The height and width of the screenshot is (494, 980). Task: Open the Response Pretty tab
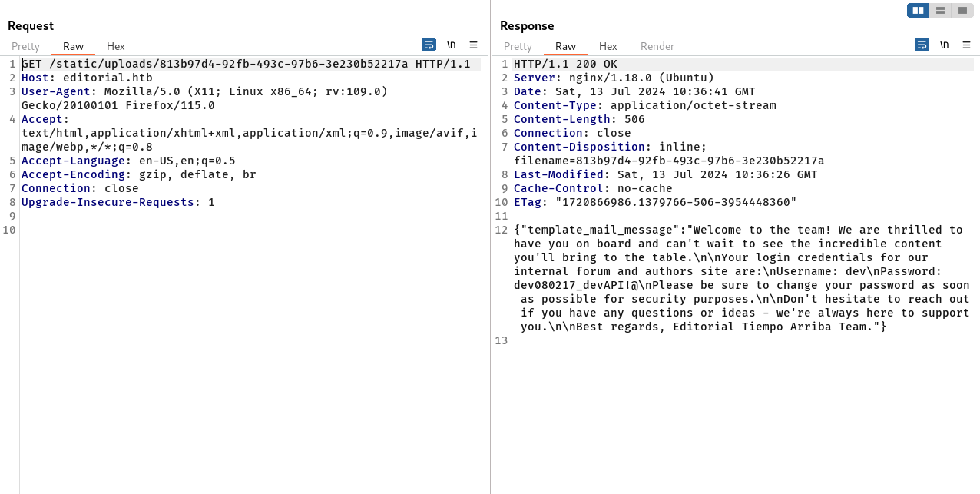click(518, 46)
